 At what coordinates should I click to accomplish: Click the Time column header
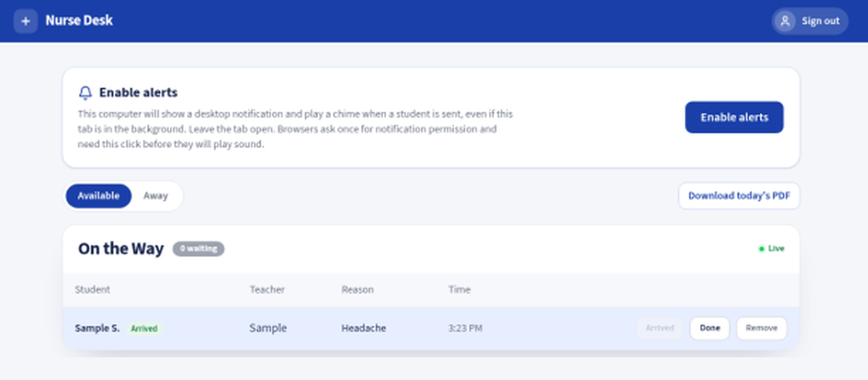pos(460,289)
